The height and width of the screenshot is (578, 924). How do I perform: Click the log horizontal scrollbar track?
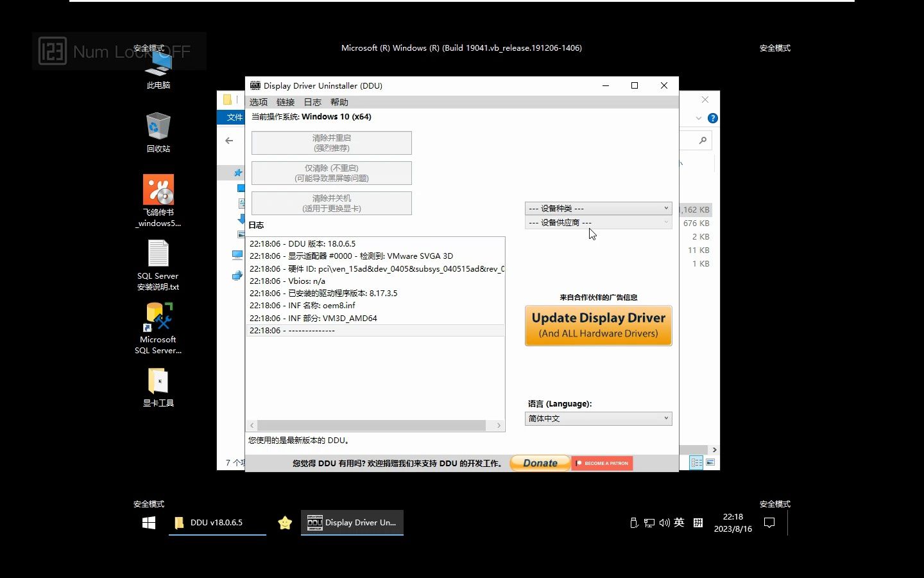click(372, 426)
